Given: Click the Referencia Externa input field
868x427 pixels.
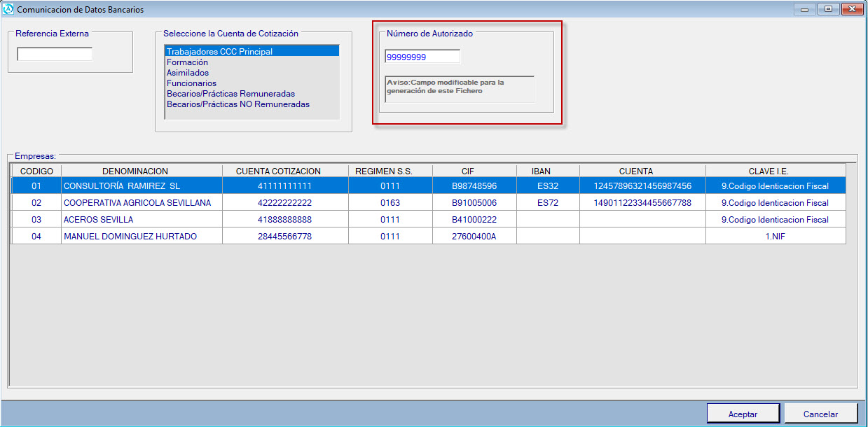Looking at the screenshot, I should [55, 54].
